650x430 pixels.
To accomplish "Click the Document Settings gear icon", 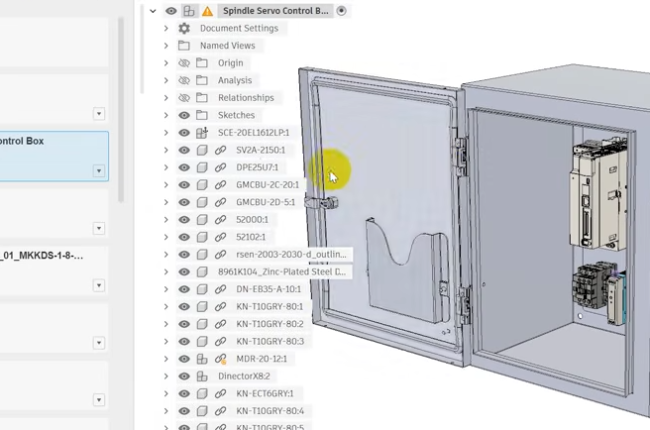I will (x=184, y=28).
